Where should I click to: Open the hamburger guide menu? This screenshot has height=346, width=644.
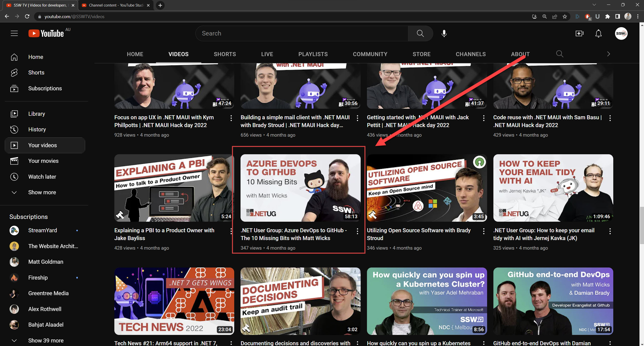pyautogui.click(x=14, y=33)
